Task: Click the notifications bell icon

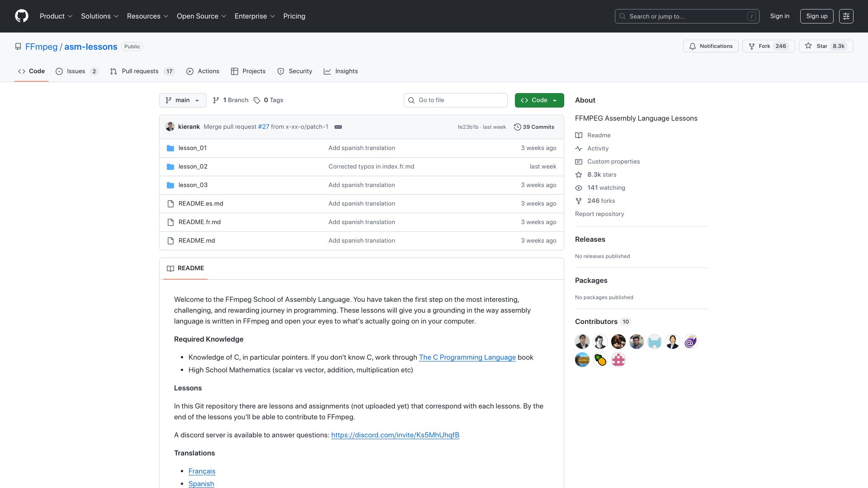Action: 693,47
